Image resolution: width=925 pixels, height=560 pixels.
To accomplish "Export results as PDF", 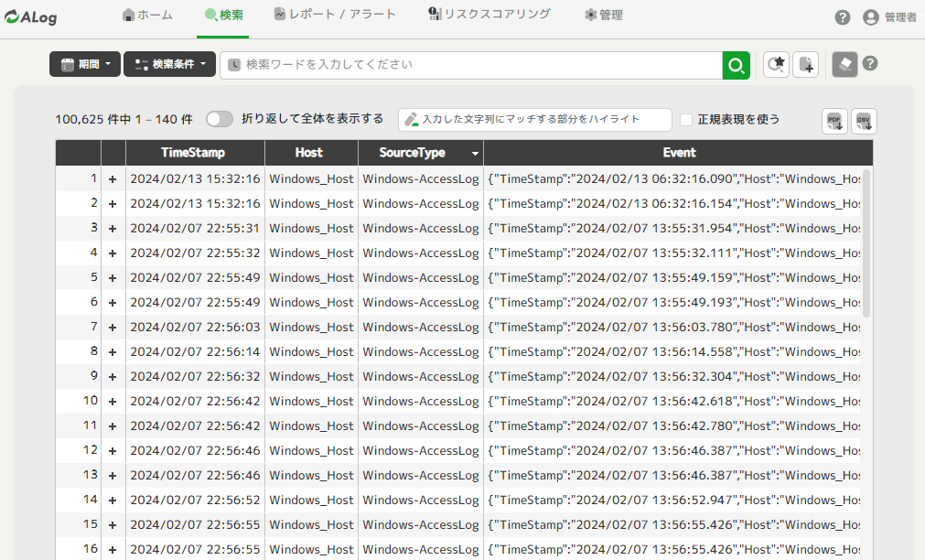I will coord(834,122).
